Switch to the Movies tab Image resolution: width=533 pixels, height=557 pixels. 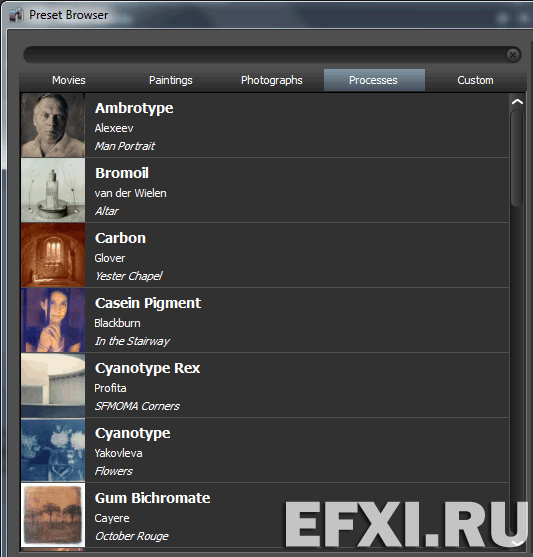tap(69, 80)
